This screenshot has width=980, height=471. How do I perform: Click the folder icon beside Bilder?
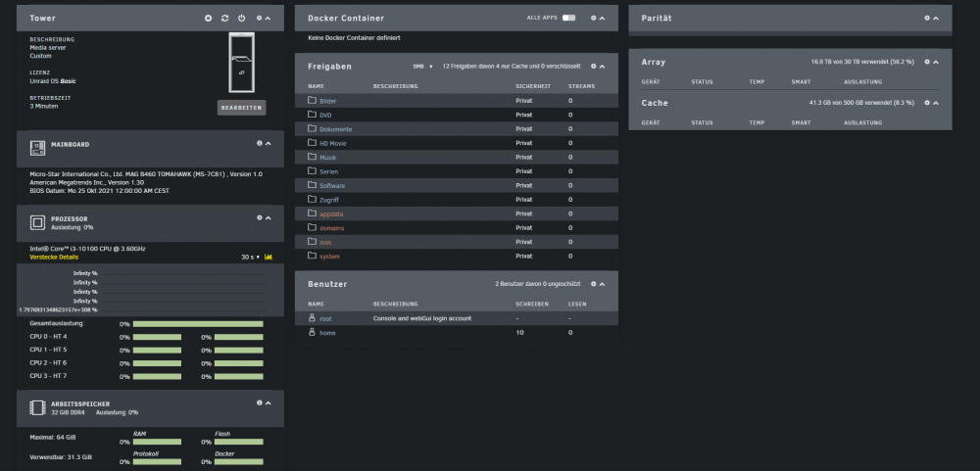[313, 101]
